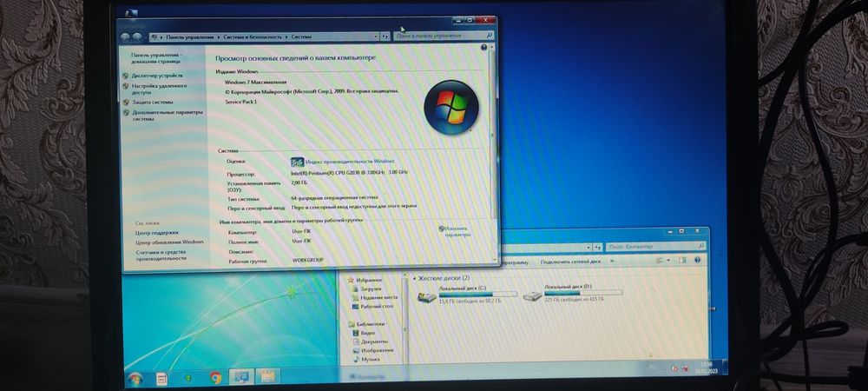
Task: Click the magnifier icon in Explorer search box
Action: (700, 247)
